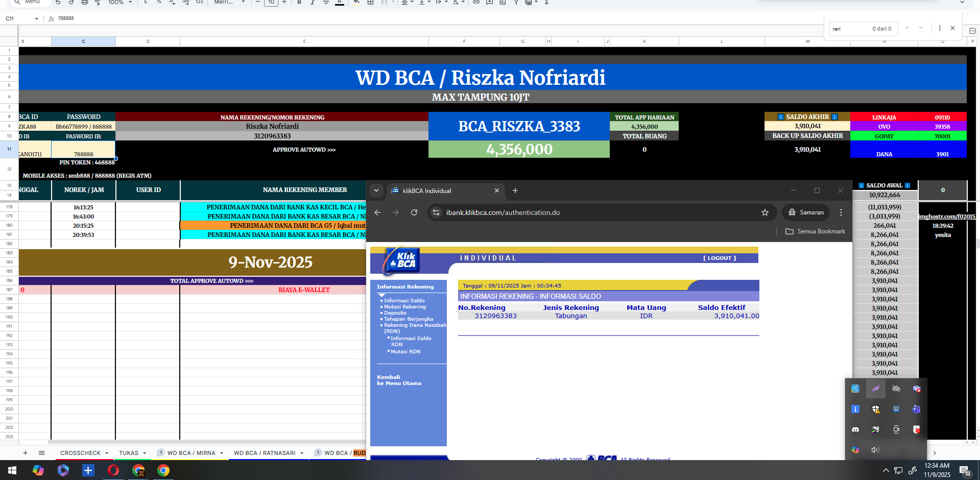The image size is (980, 480).
Task: Click the LOGOUT link in klikBCA
Action: [x=720, y=258]
